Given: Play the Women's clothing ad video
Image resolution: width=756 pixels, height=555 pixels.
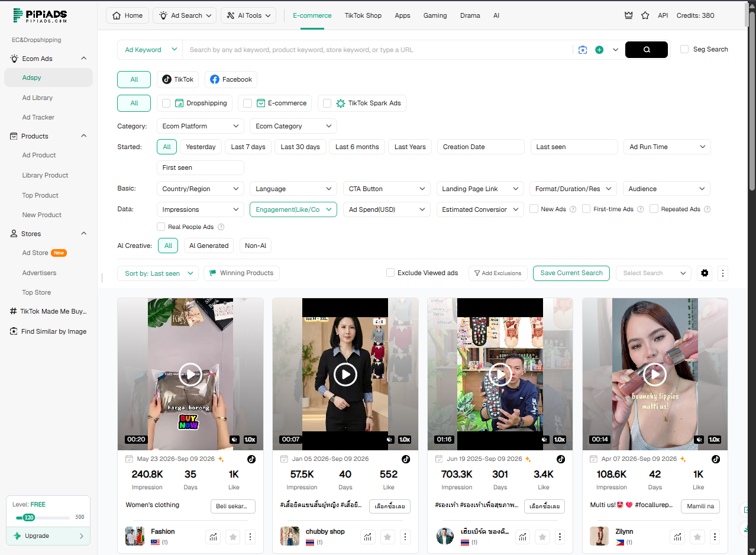Looking at the screenshot, I should coord(190,374).
